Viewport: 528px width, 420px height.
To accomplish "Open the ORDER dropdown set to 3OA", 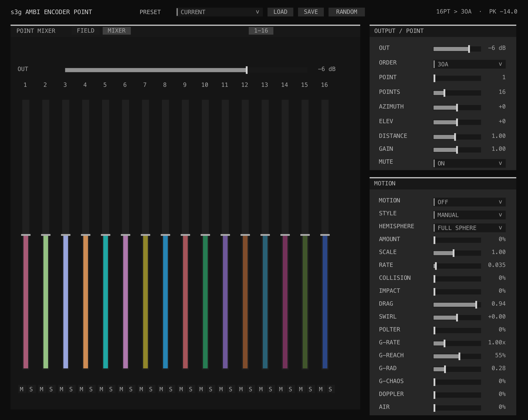I will (470, 64).
